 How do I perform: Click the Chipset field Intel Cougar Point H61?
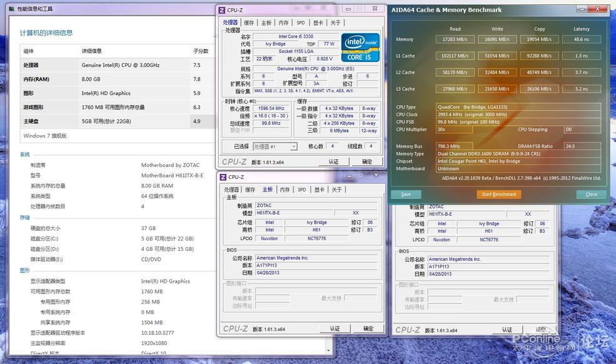pyautogui.click(x=518, y=161)
